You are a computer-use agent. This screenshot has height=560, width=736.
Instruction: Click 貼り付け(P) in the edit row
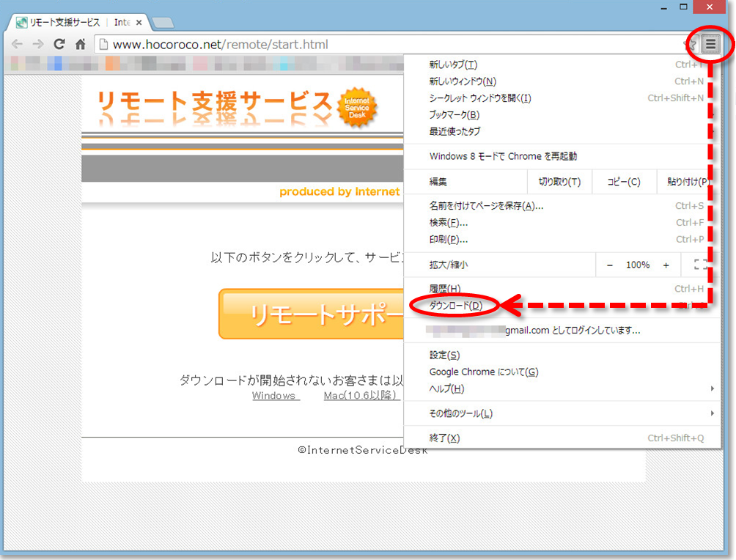coord(688,182)
